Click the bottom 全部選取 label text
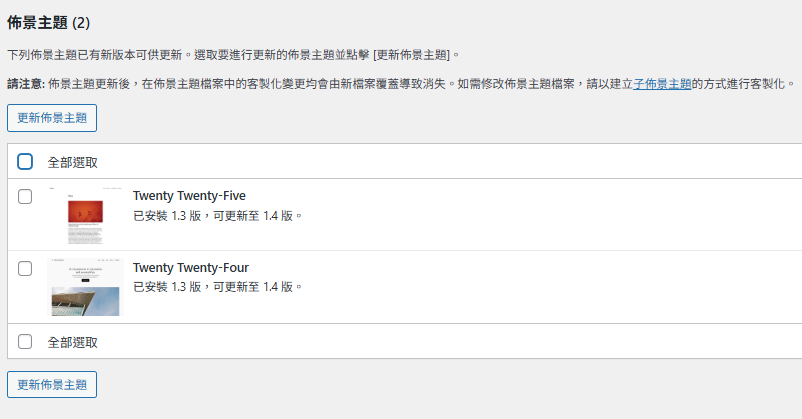This screenshot has height=419, width=802. pos(73,342)
